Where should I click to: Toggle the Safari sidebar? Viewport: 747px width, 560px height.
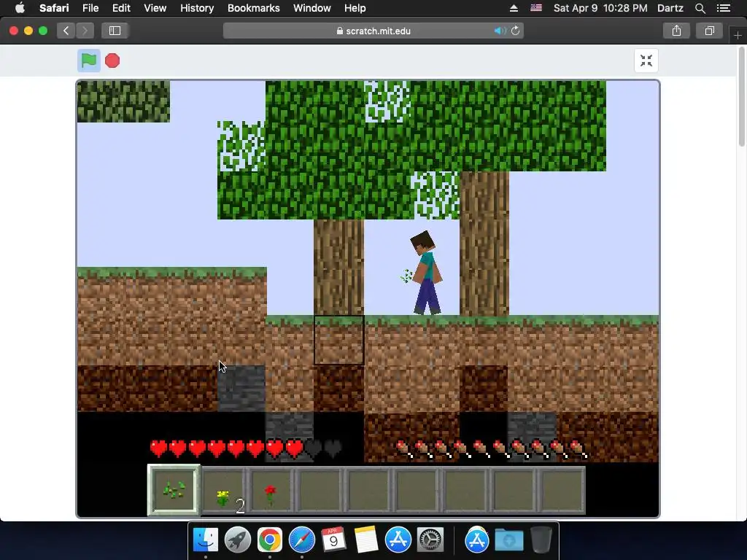(115, 31)
